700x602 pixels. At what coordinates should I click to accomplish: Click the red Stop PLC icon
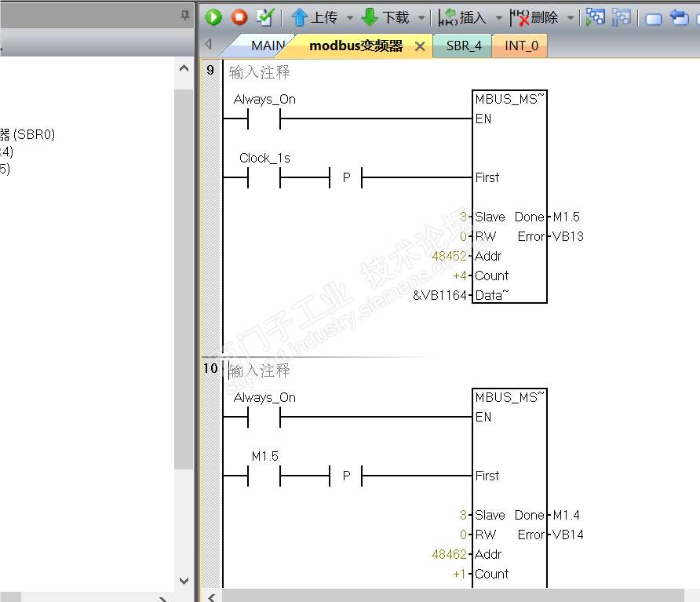[x=239, y=17]
